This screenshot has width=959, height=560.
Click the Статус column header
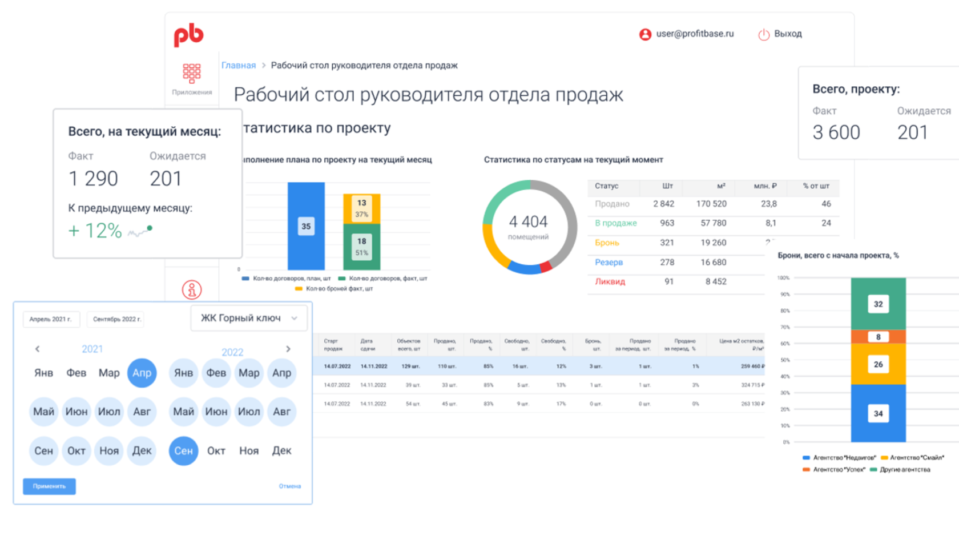(606, 186)
